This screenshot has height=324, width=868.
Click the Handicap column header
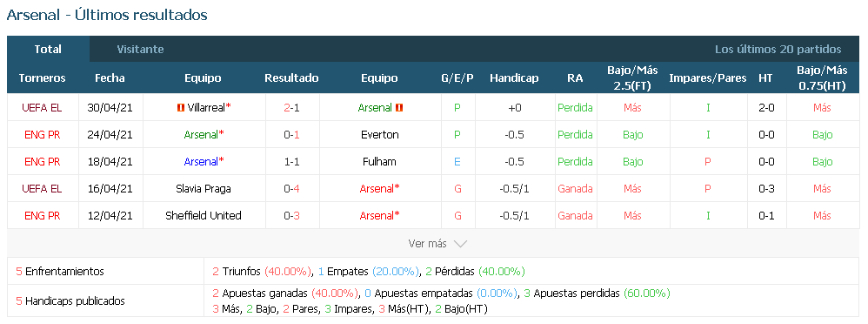(x=514, y=78)
